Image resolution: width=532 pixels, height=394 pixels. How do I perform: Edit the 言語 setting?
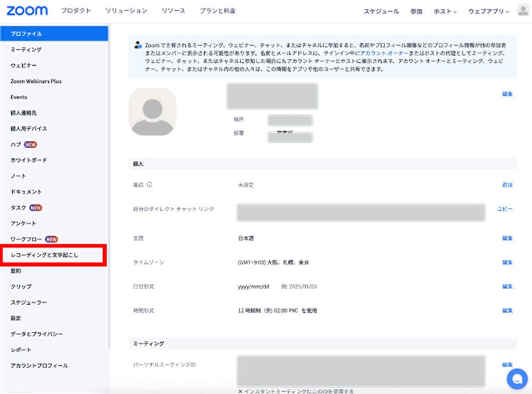507,238
